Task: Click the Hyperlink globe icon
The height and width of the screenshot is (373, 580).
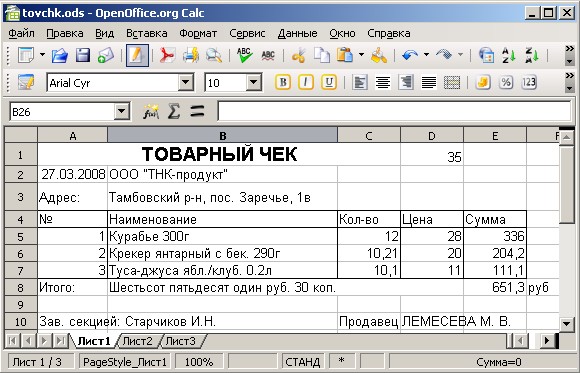Action: [x=486, y=56]
